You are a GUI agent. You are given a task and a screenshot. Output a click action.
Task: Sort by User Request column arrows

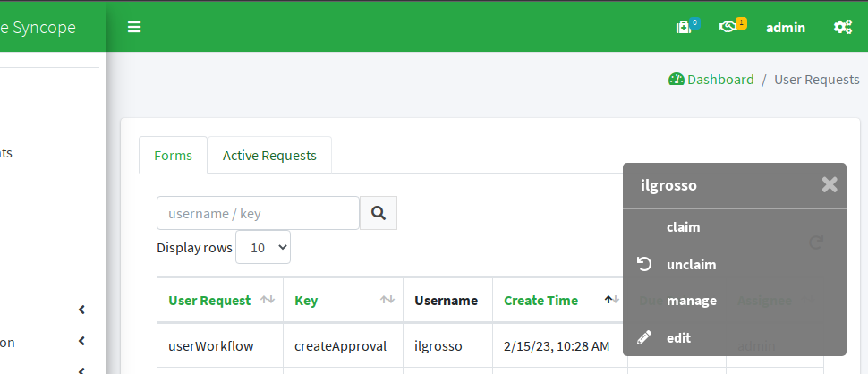tap(268, 300)
